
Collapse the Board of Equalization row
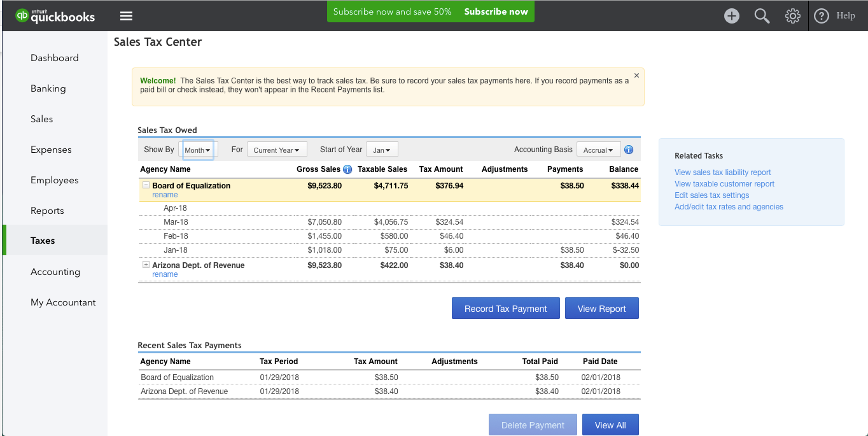146,185
